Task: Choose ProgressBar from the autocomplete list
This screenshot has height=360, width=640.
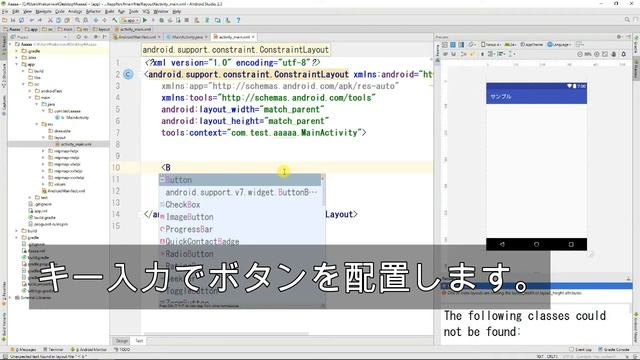Action: (240, 229)
